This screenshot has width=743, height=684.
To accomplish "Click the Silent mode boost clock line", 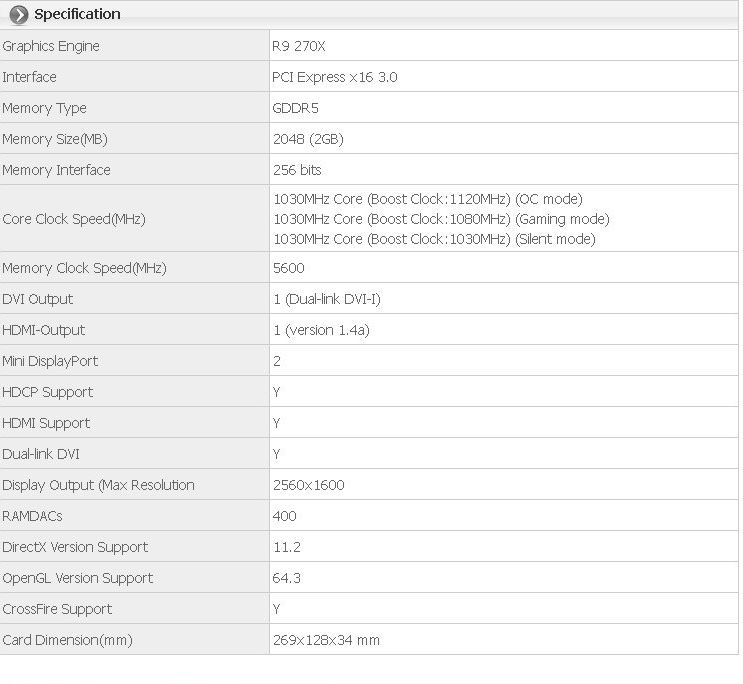I will [434, 239].
